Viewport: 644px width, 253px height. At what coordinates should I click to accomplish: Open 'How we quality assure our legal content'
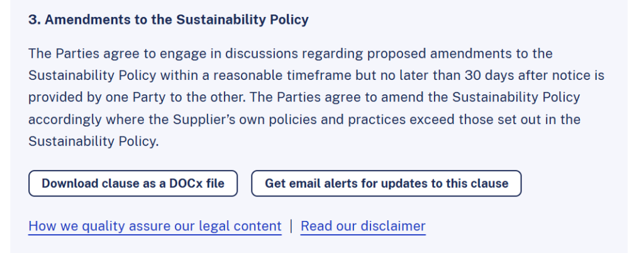[x=155, y=227]
